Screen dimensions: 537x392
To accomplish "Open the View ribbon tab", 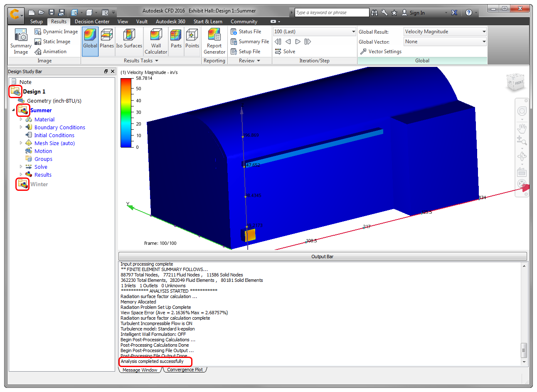I will click(x=123, y=22).
